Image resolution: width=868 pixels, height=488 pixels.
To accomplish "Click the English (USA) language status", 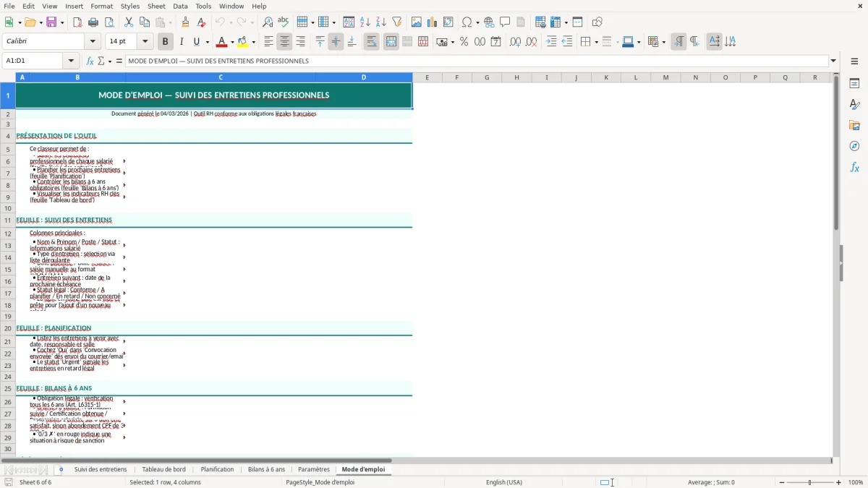I will pos(504,482).
